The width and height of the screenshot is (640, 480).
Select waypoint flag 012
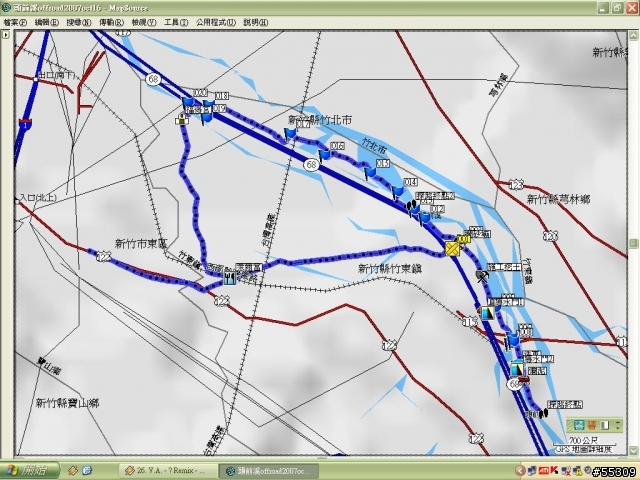click(425, 218)
